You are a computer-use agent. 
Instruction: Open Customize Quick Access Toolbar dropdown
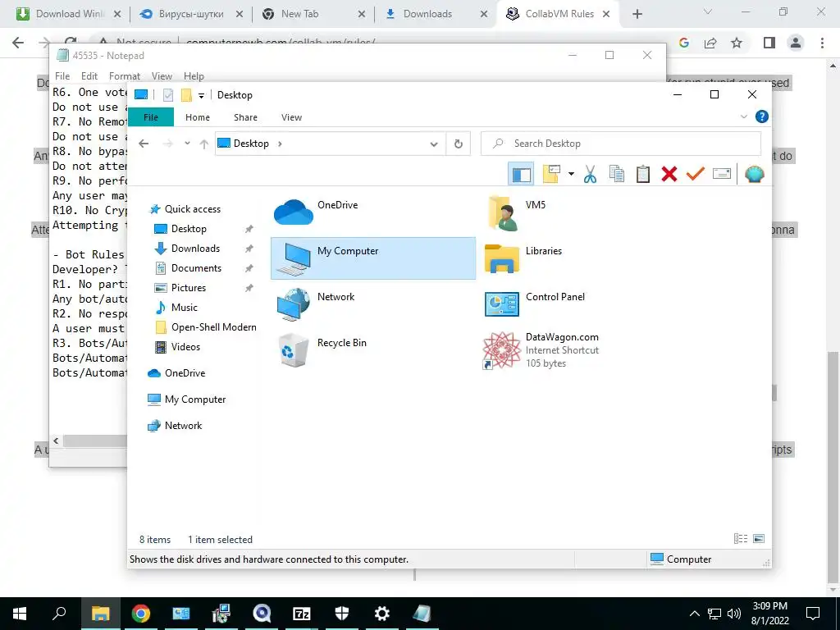202,95
